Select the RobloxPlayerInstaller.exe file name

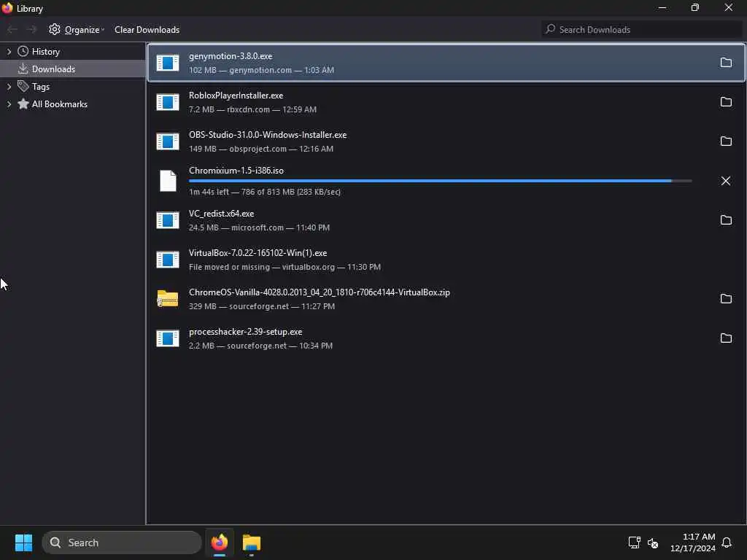[236, 96]
